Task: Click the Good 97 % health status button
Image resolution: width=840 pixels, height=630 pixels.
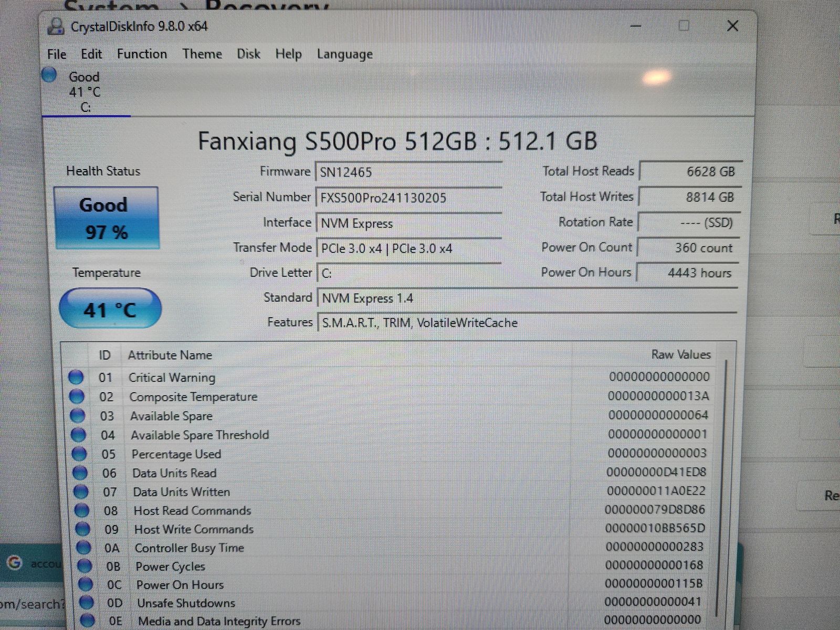Action: (106, 218)
